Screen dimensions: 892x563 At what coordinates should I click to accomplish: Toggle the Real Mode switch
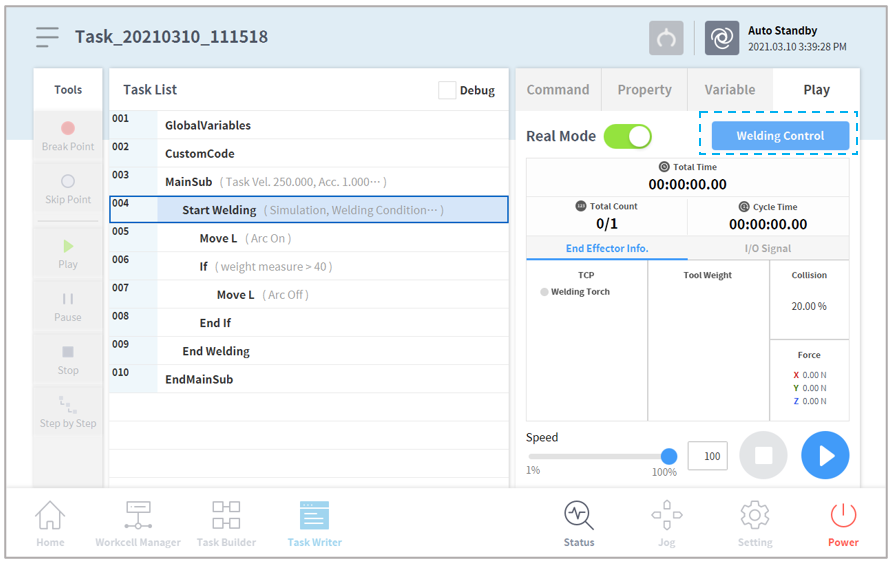[x=627, y=136]
